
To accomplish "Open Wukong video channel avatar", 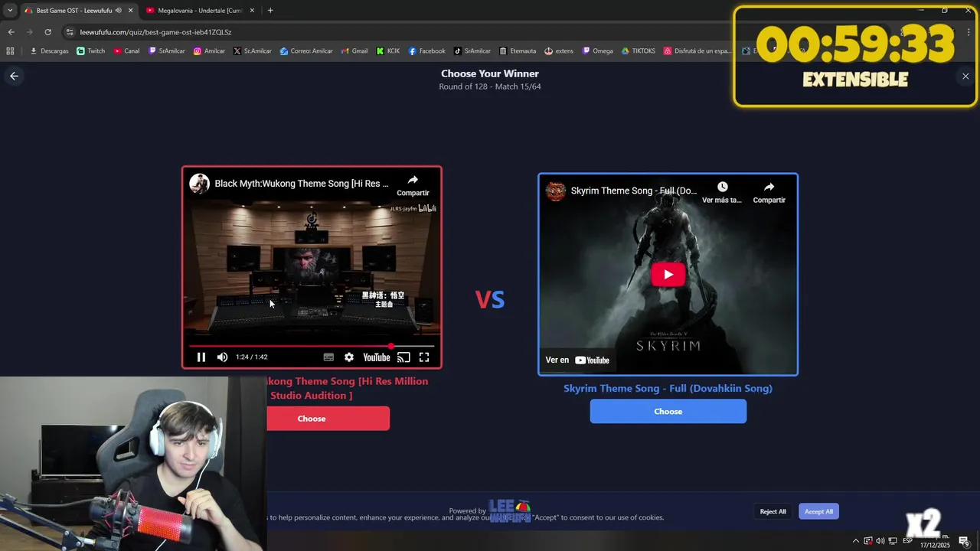I will [x=200, y=184].
